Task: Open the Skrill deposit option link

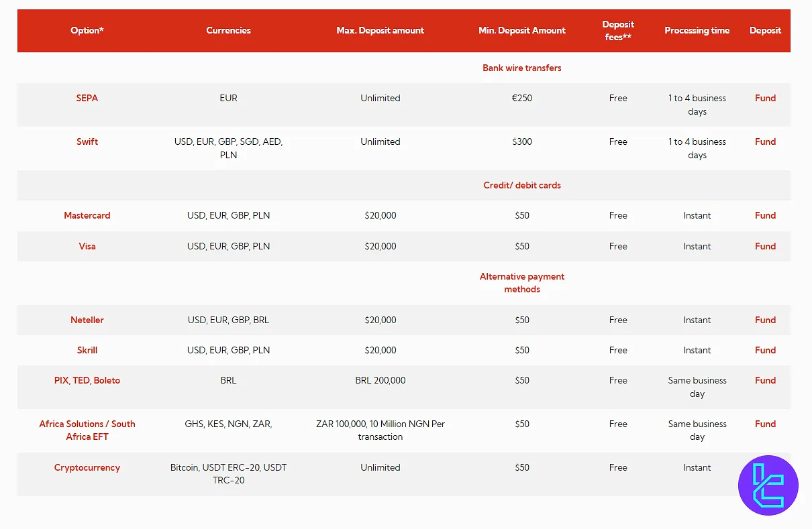Action: [x=87, y=350]
